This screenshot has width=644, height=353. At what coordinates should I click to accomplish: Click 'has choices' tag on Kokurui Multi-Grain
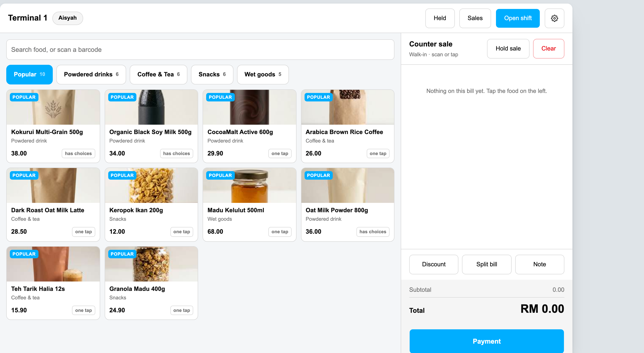pos(78,153)
